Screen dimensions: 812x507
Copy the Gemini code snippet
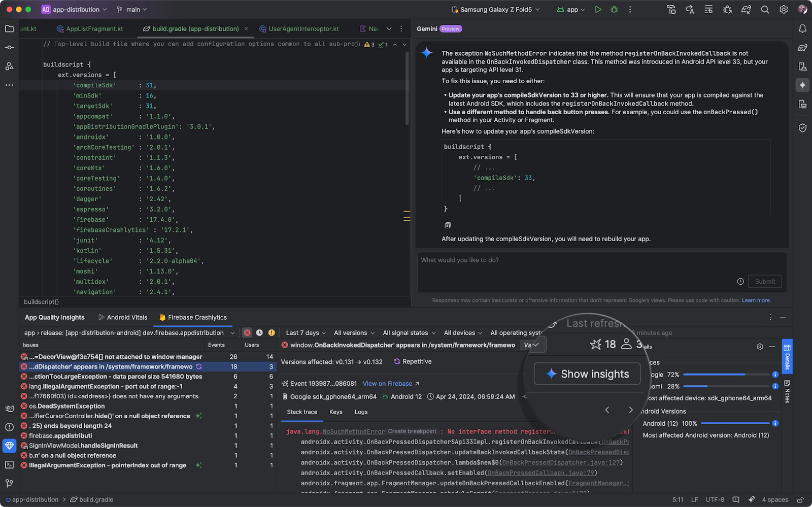tap(448, 225)
